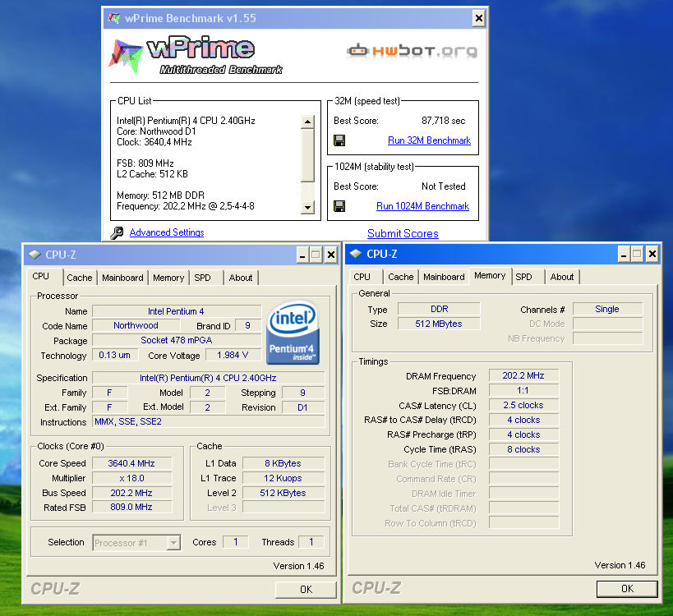Viewport: 673px width, 616px height.
Task: Click the Cycle Time value 8 clocks
Action: point(523,449)
